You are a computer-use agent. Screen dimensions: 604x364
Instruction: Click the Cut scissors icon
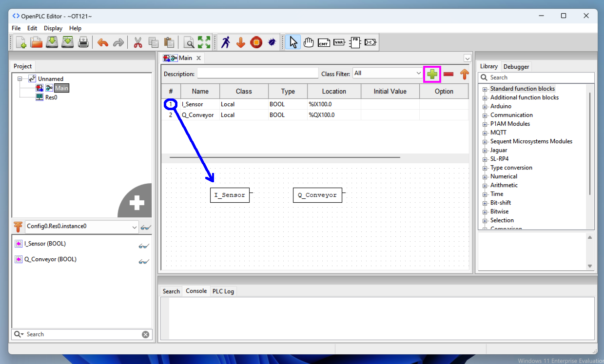(x=138, y=42)
